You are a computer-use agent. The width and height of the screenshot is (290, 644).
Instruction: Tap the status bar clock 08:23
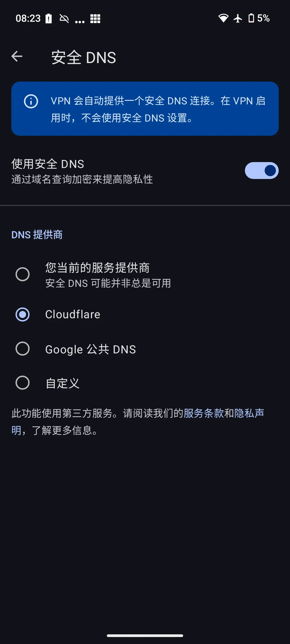point(28,19)
